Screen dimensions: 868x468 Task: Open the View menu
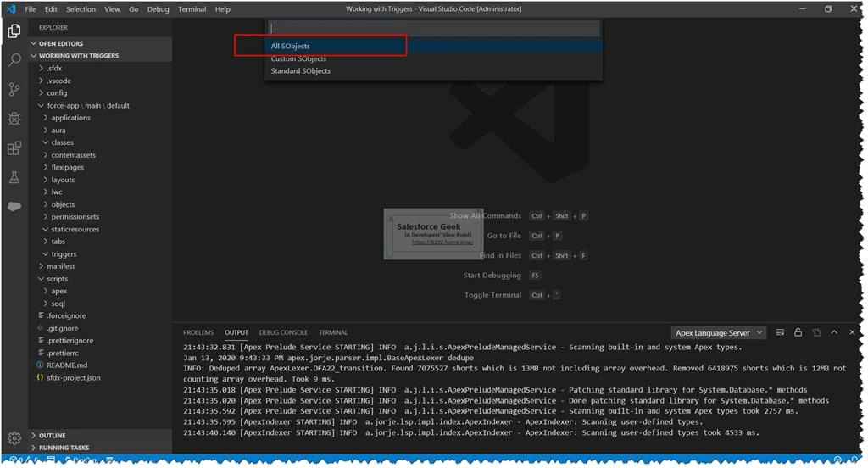click(113, 8)
